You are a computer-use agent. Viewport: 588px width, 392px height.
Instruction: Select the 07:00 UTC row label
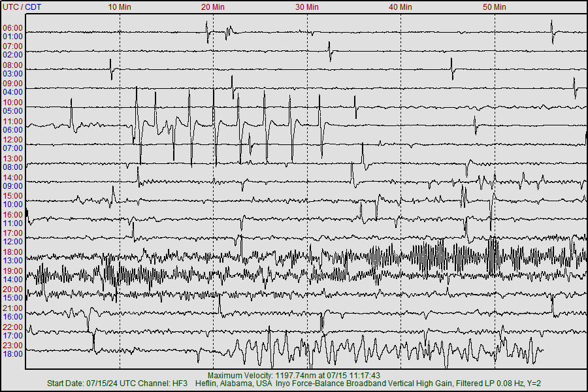coord(13,46)
